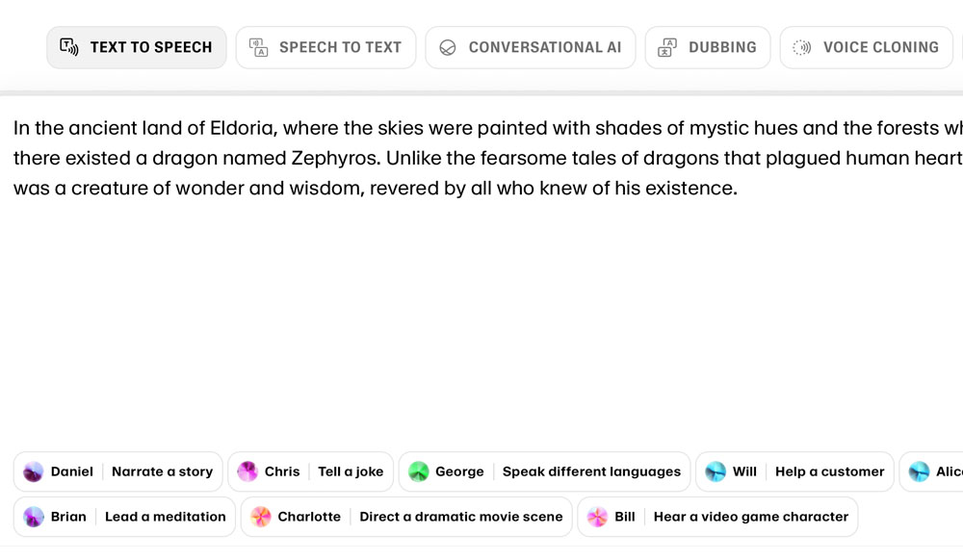Click the Dubbing translation icon
Viewport: 963px width, 560px height.
point(667,47)
